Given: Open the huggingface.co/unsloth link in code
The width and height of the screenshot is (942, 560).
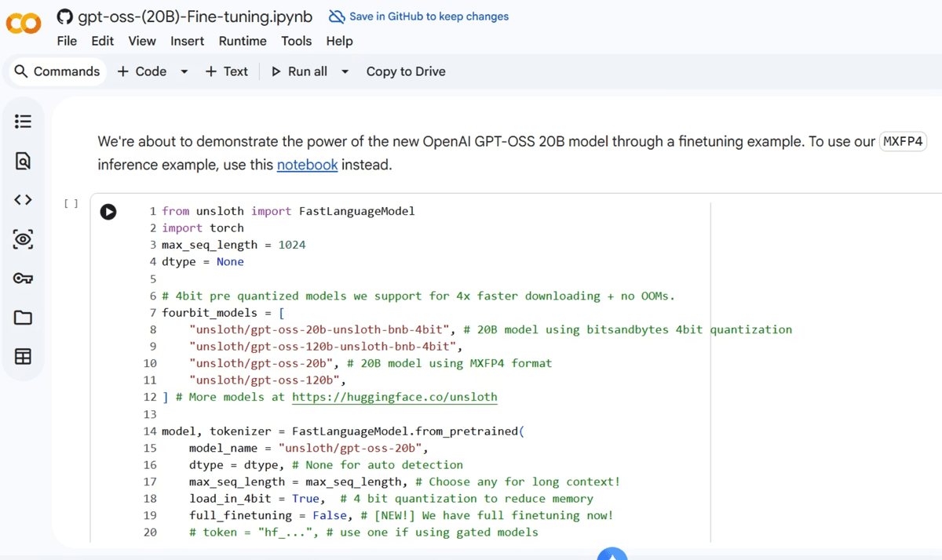Looking at the screenshot, I should [394, 397].
